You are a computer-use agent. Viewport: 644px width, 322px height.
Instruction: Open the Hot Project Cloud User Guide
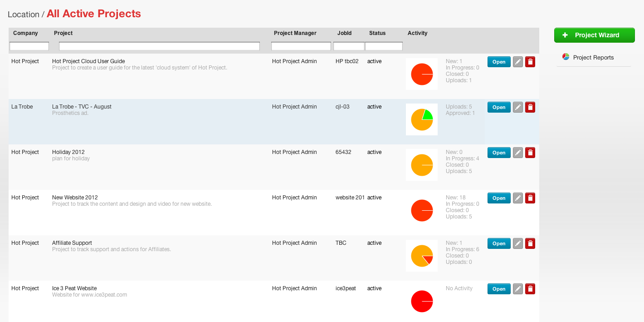click(499, 62)
